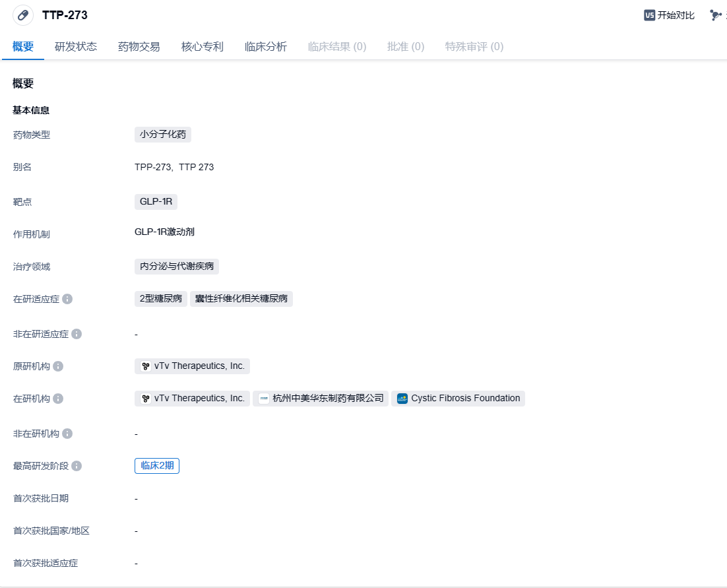Click info icon next to 非在研适应症
The width and height of the screenshot is (727, 588).
pos(77,334)
